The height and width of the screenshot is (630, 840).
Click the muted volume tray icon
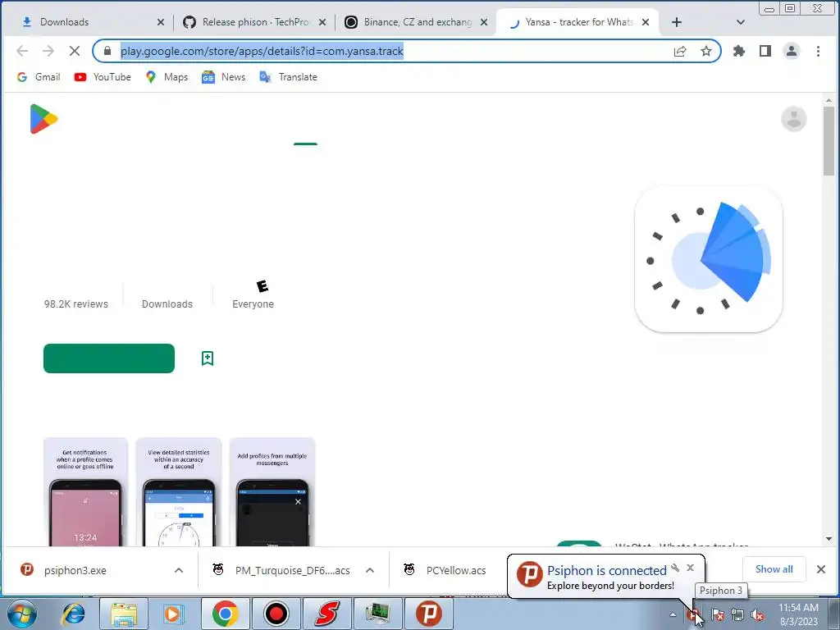click(757, 614)
